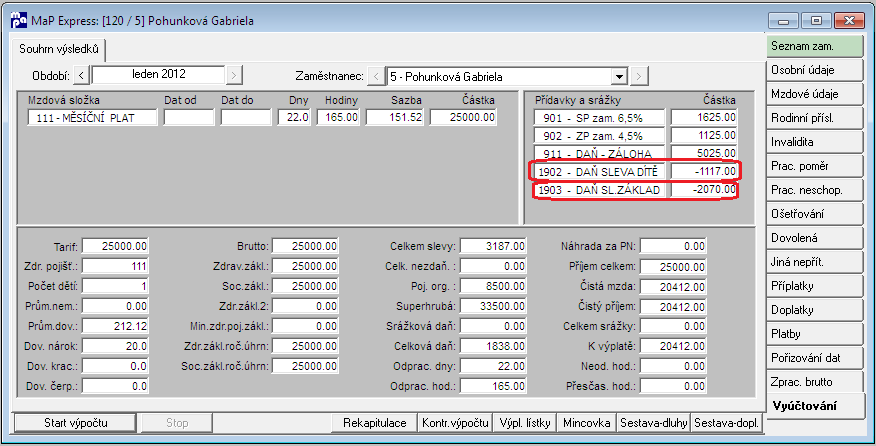Open the Zaměstnanec dropdown list
Screen dimensions: 876x446
[x=619, y=77]
